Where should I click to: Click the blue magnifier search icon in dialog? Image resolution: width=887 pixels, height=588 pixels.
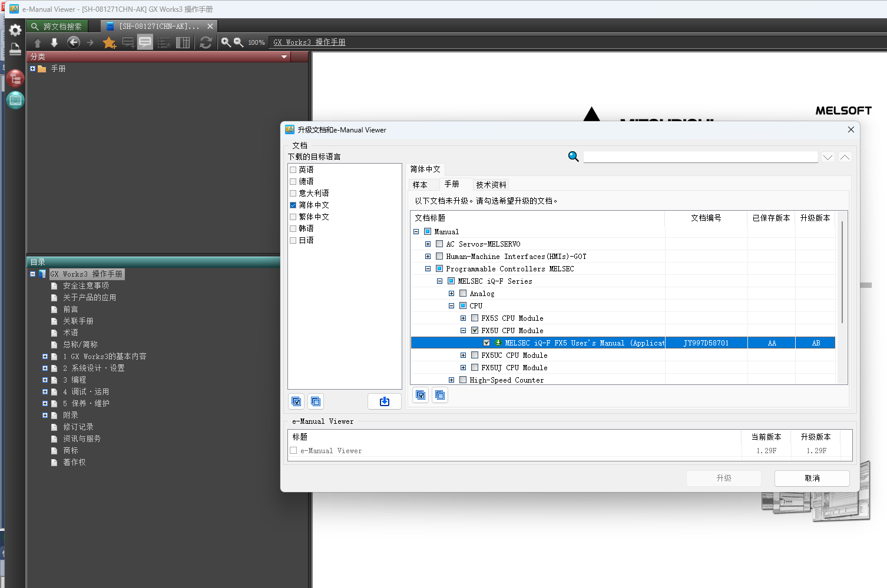click(573, 157)
